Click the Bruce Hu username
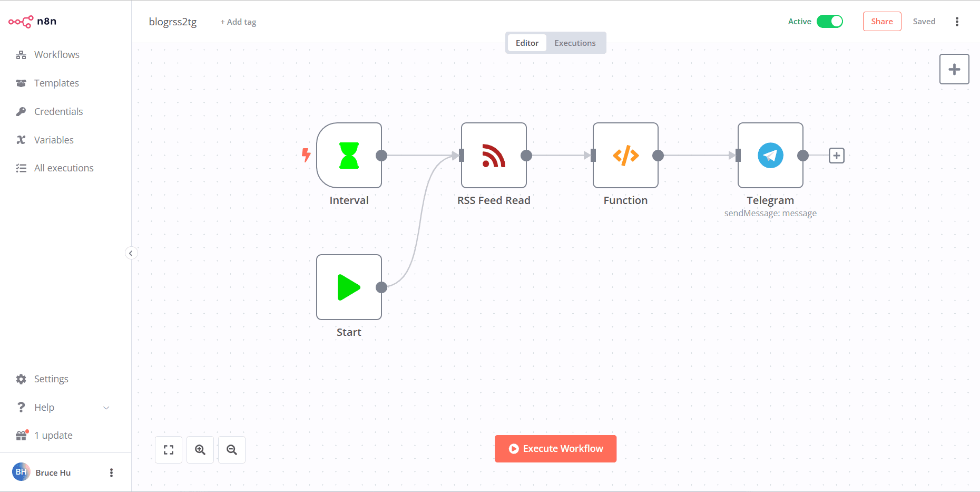 click(53, 472)
